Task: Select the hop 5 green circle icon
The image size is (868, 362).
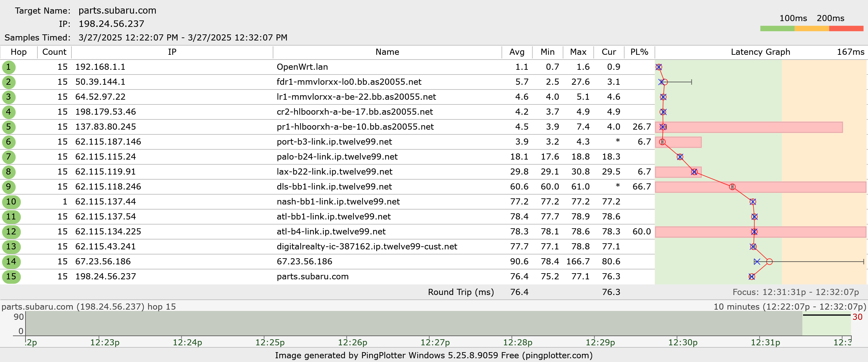Action: tap(9, 127)
